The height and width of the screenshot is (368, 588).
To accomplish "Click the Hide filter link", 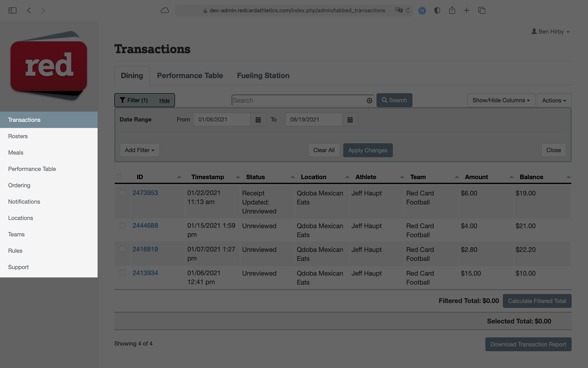I will pos(165,101).
